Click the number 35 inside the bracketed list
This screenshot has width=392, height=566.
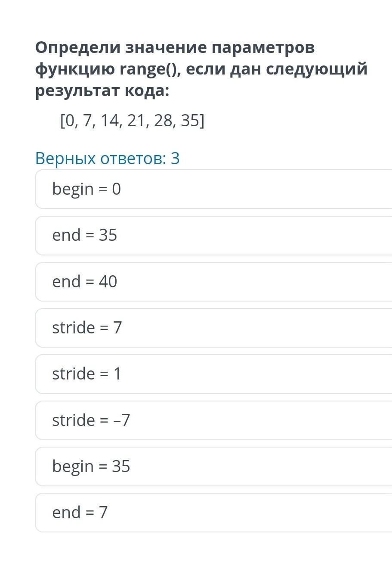190,121
